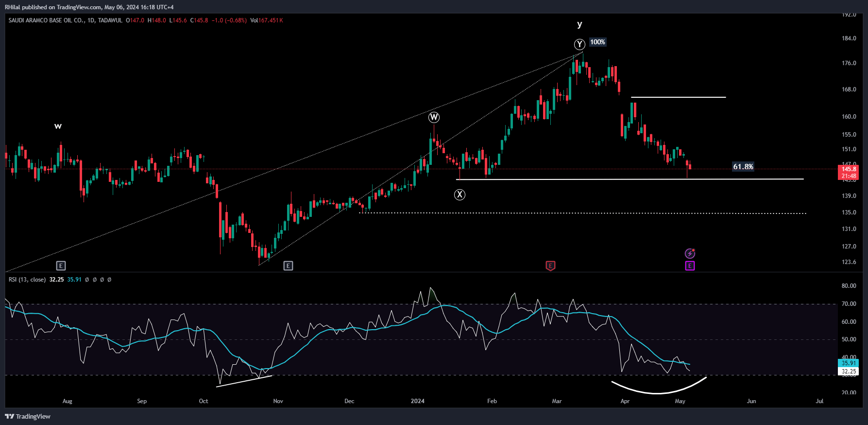The image size is (868, 425).
Task: Click the RSI (13, close) indicator legend
Action: [x=27, y=280]
